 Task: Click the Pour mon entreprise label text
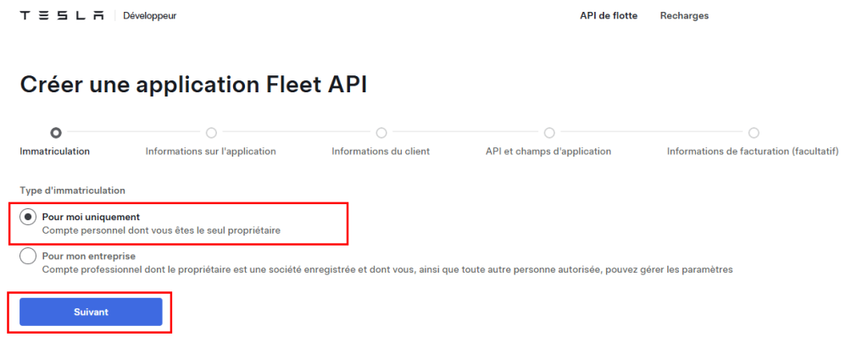click(88, 257)
